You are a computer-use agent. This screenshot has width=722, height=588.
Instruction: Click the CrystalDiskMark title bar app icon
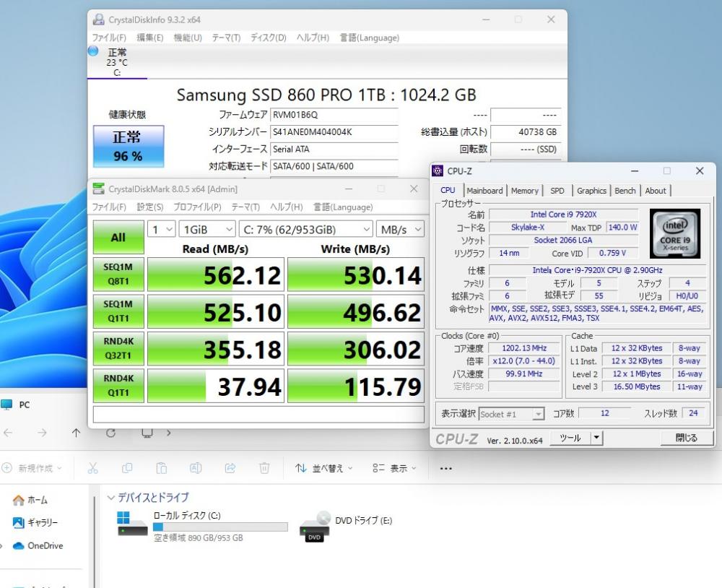98,189
